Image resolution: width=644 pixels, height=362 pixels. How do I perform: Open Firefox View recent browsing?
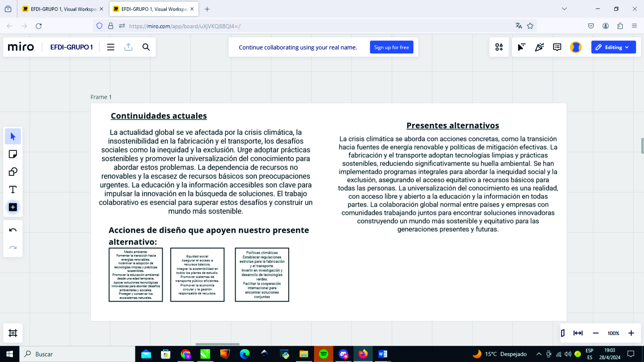pyautogui.click(x=8, y=9)
